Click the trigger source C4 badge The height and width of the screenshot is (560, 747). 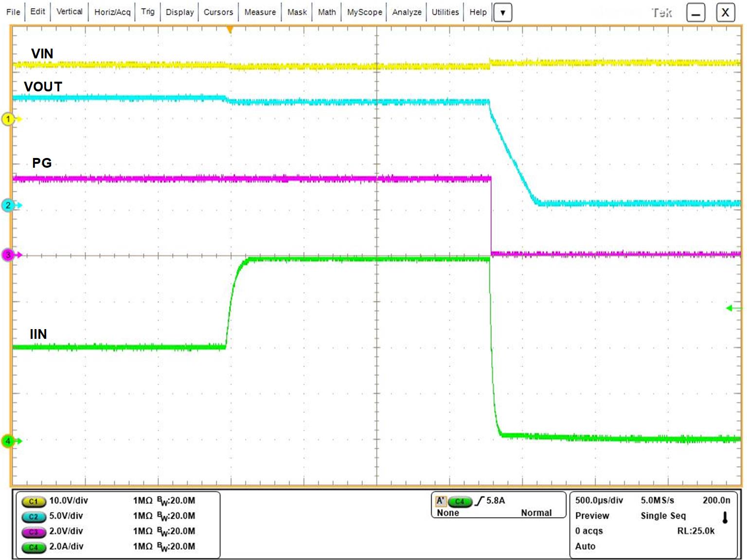tap(460, 501)
